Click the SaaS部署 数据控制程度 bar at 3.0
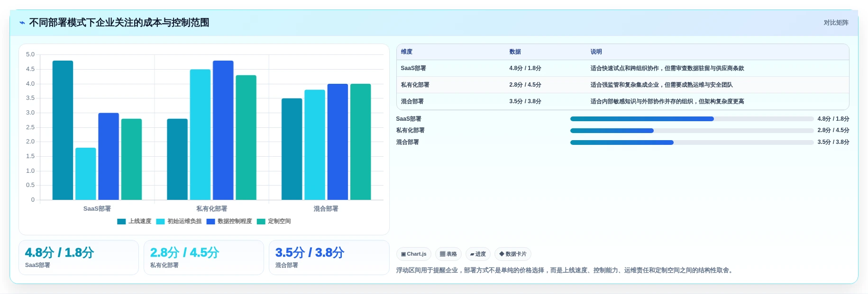 (x=109, y=156)
